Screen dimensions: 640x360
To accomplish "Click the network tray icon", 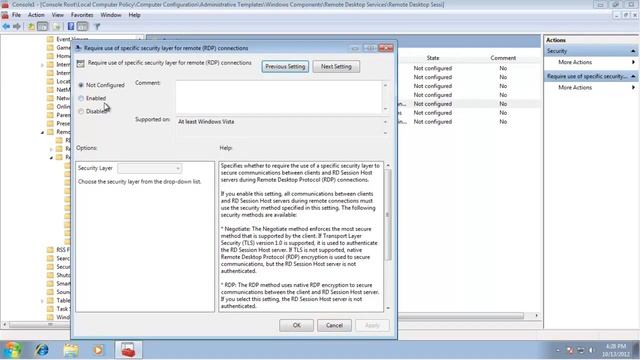I will [x=580, y=350].
